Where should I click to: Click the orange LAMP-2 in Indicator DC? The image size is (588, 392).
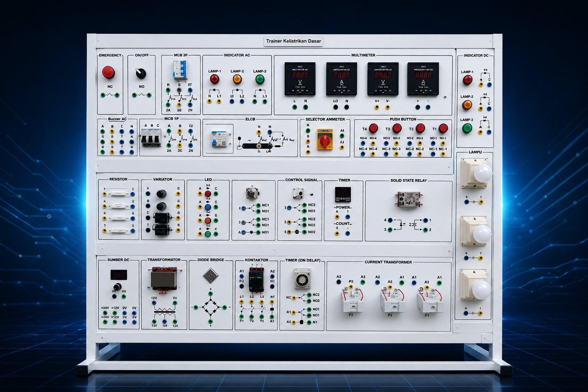[x=467, y=105]
